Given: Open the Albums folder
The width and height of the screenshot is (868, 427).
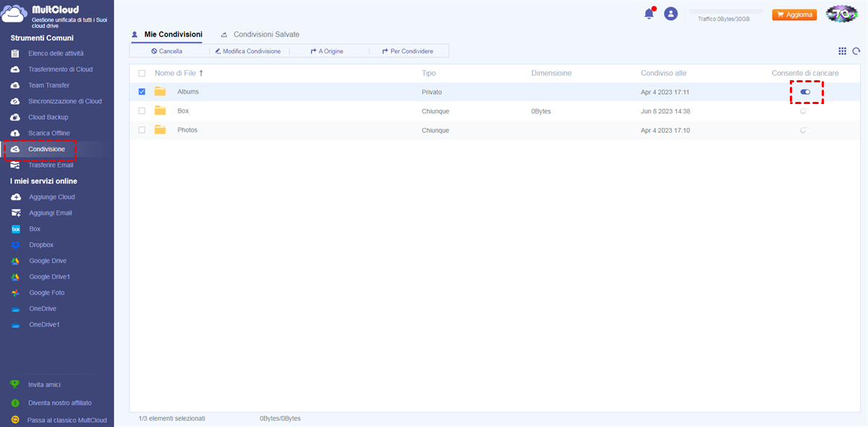Looking at the screenshot, I should pyautogui.click(x=187, y=92).
